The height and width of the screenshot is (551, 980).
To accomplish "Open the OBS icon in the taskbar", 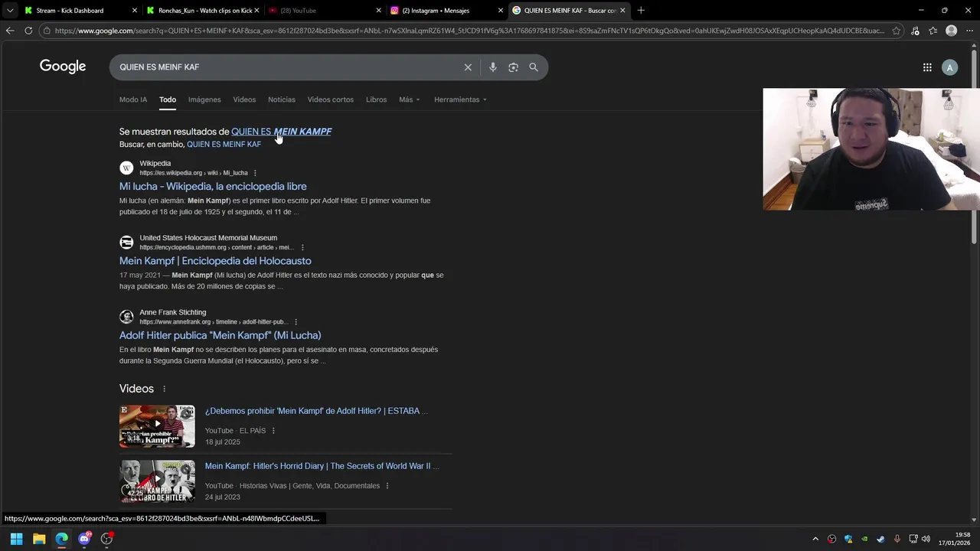I will pyautogui.click(x=107, y=539).
